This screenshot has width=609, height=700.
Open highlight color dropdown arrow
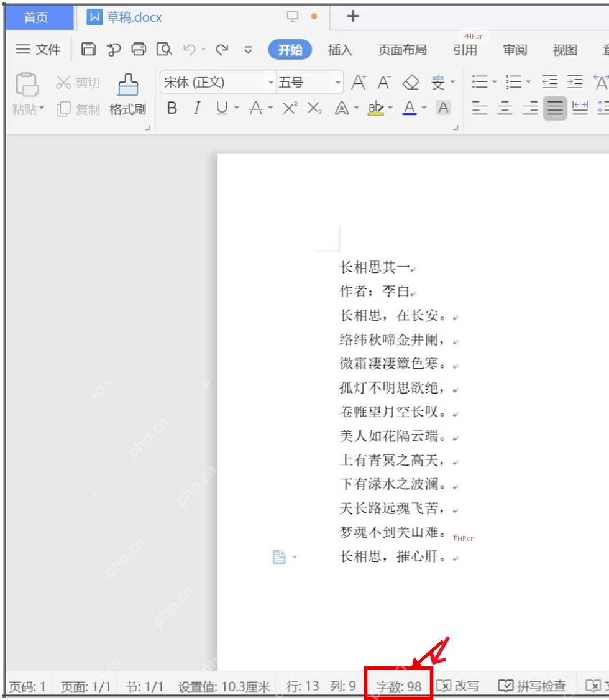pos(390,108)
